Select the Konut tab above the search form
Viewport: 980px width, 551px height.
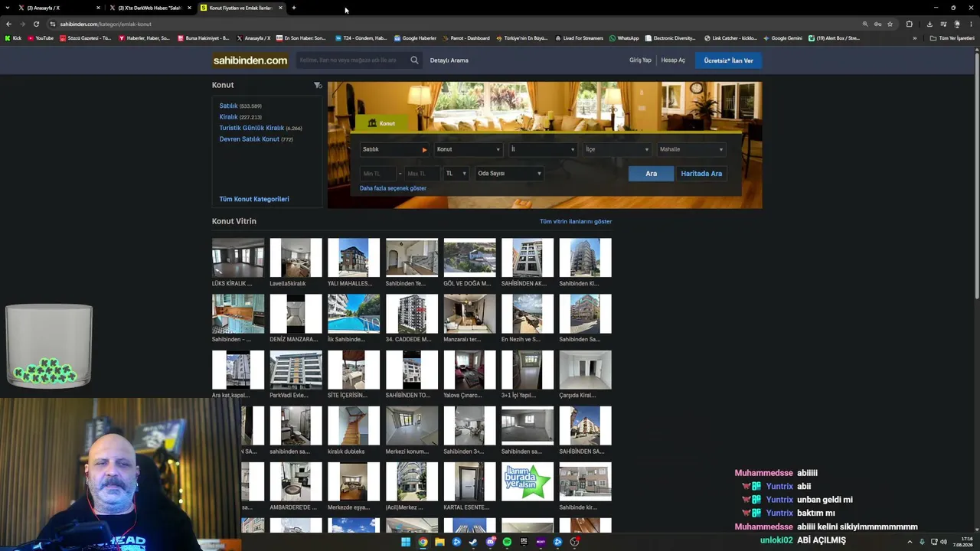click(382, 123)
